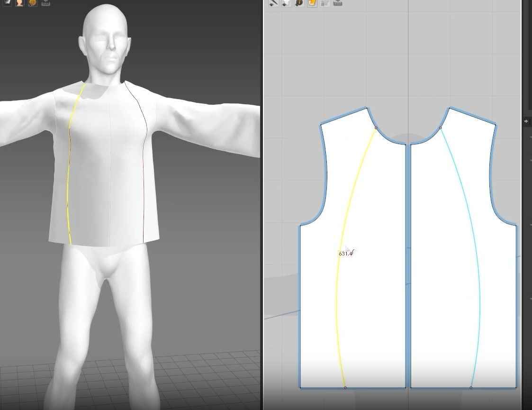
Task: Click the fourth icon in 3D toolbar
Action: pyautogui.click(x=45, y=2)
